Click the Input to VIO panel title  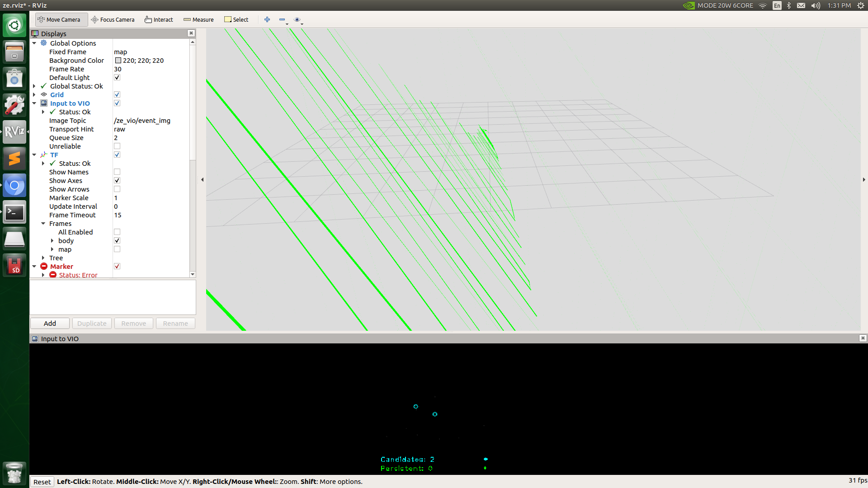pos(59,338)
